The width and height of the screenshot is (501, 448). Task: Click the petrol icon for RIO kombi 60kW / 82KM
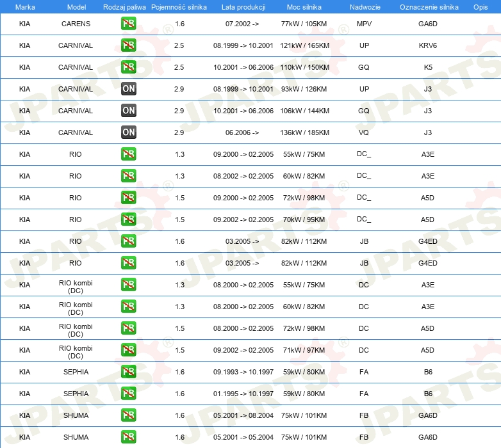coord(128,307)
